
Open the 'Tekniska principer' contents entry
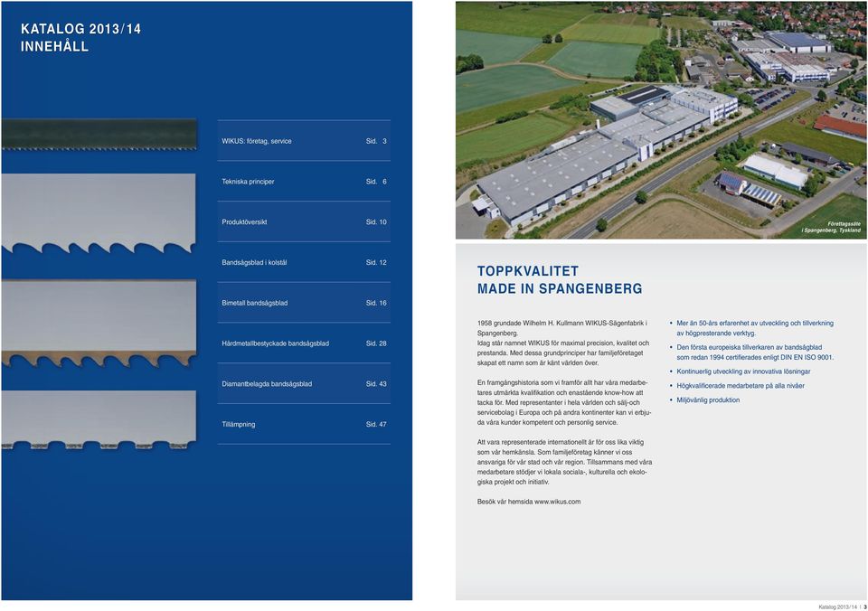click(x=304, y=182)
